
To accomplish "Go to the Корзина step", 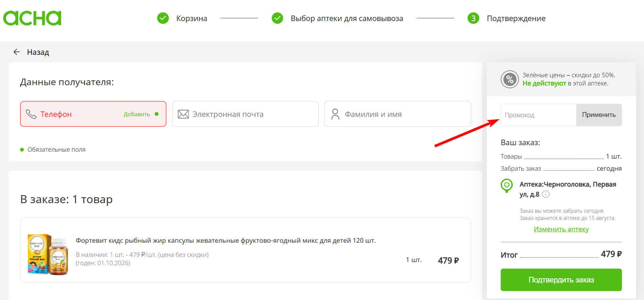I will (192, 18).
